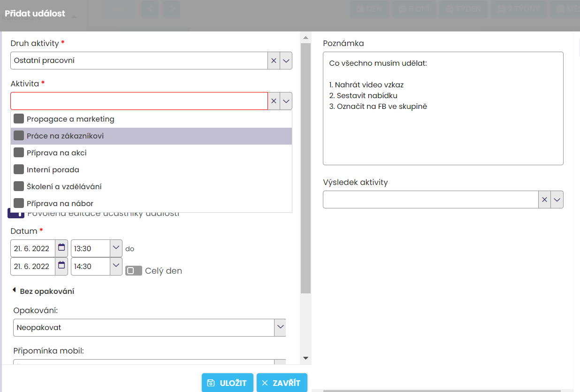The height and width of the screenshot is (392, 580).
Task: Expand the Druh aktivity dropdown
Action: click(x=286, y=61)
